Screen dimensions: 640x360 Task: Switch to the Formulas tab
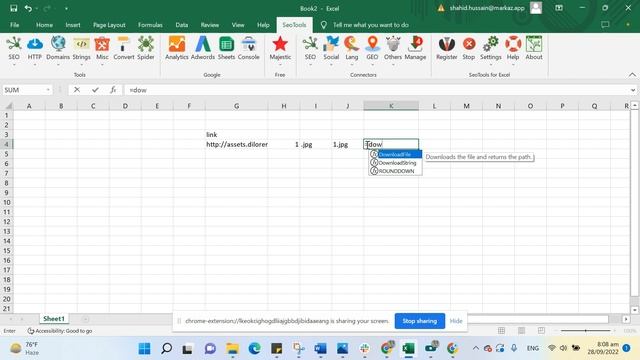[x=150, y=25]
